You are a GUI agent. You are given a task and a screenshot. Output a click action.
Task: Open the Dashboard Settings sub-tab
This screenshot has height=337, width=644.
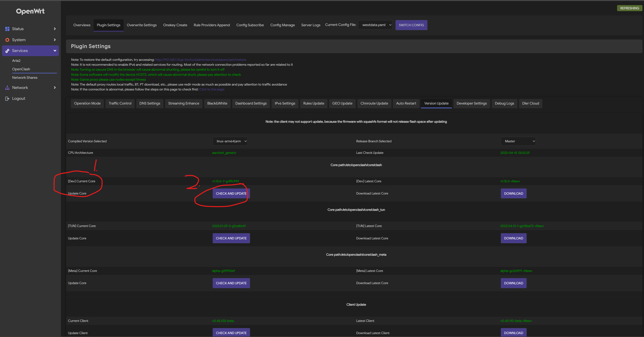click(251, 103)
